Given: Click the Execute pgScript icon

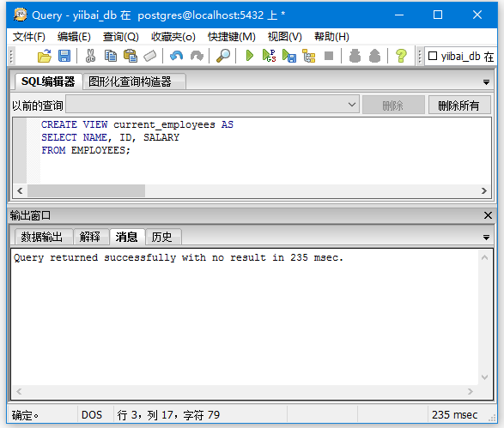Looking at the screenshot, I should coord(269,56).
